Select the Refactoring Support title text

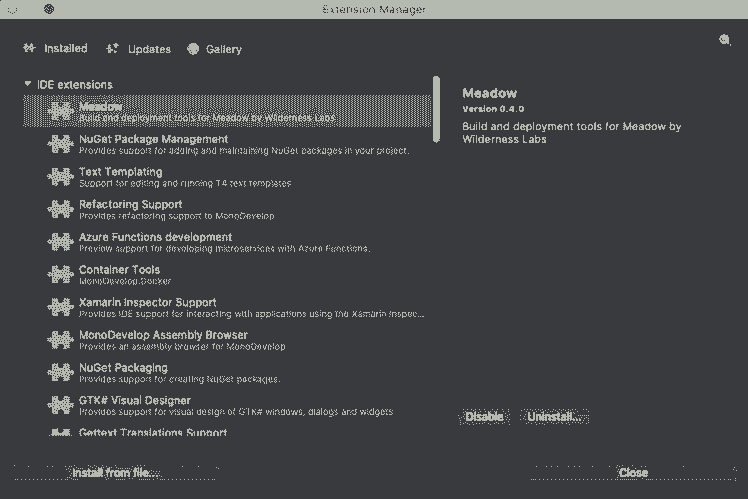[131, 205]
